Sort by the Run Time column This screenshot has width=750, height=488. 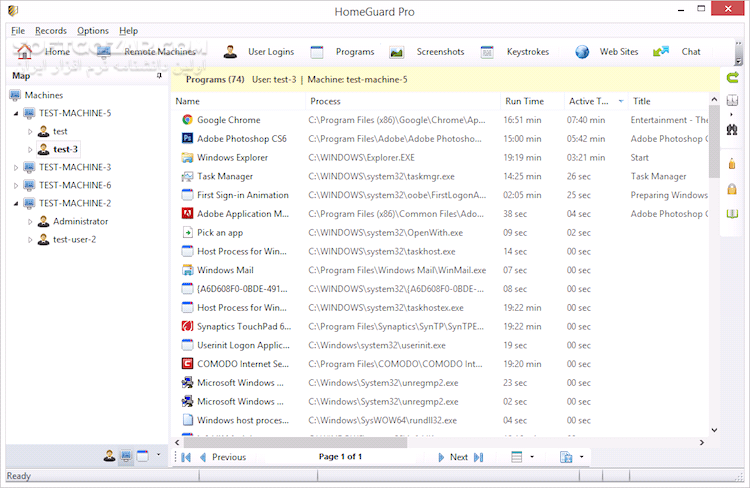click(x=532, y=101)
